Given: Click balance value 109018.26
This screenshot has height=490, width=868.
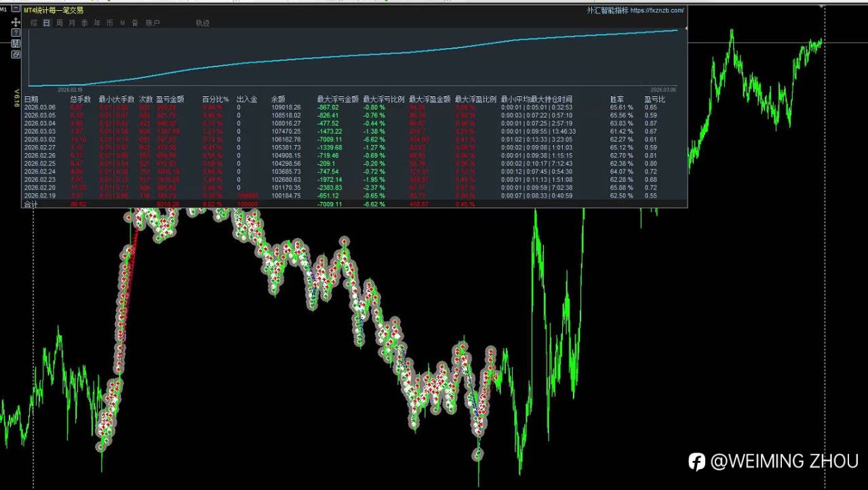Looking at the screenshot, I should (x=285, y=107).
